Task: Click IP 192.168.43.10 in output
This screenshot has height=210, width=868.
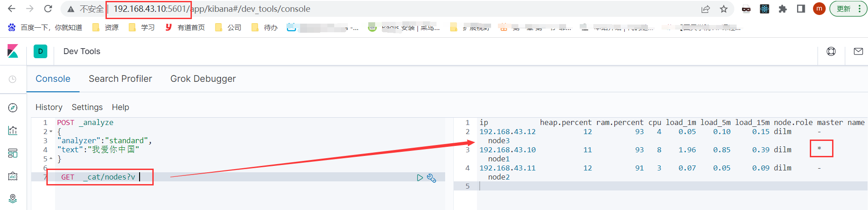Action: (507, 150)
